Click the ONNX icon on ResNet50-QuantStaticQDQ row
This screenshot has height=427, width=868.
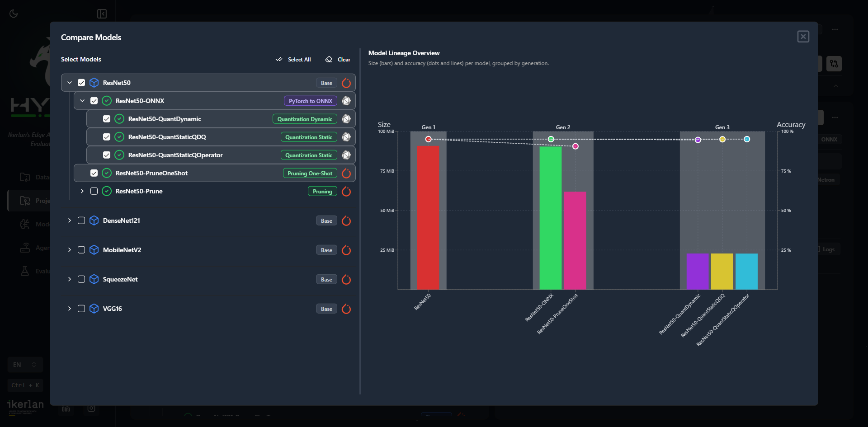tap(346, 137)
